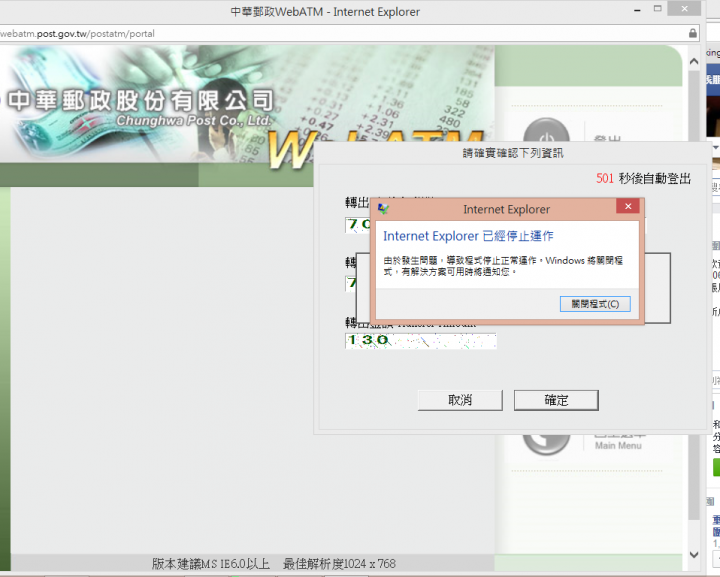Click the Internet Explorer 已經停止運作 heading
The width and height of the screenshot is (720, 577).
(468, 236)
